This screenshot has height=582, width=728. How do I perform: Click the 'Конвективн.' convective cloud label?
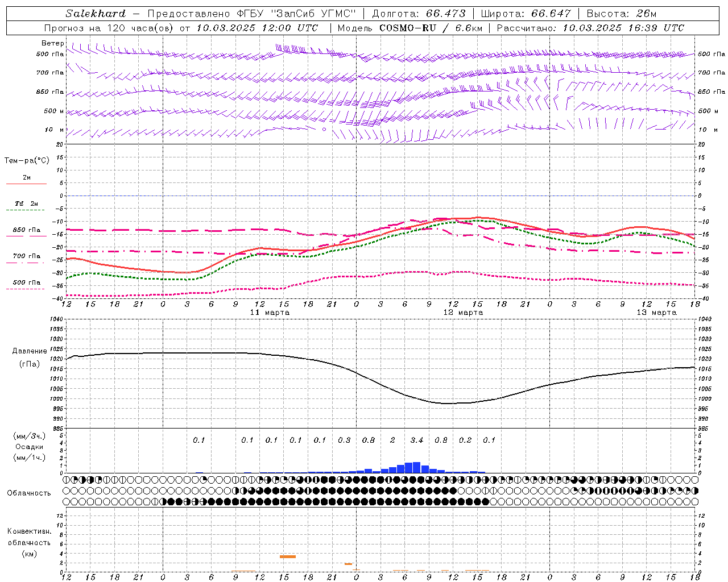click(x=30, y=531)
